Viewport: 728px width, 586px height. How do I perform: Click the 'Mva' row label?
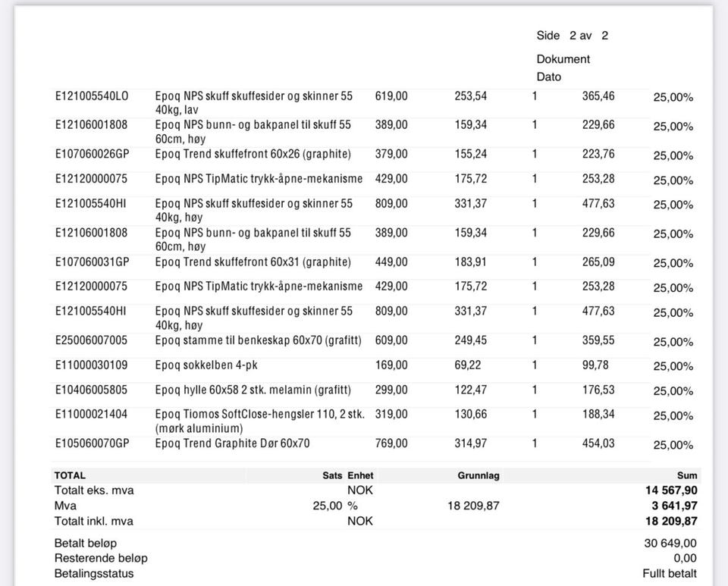click(65, 506)
